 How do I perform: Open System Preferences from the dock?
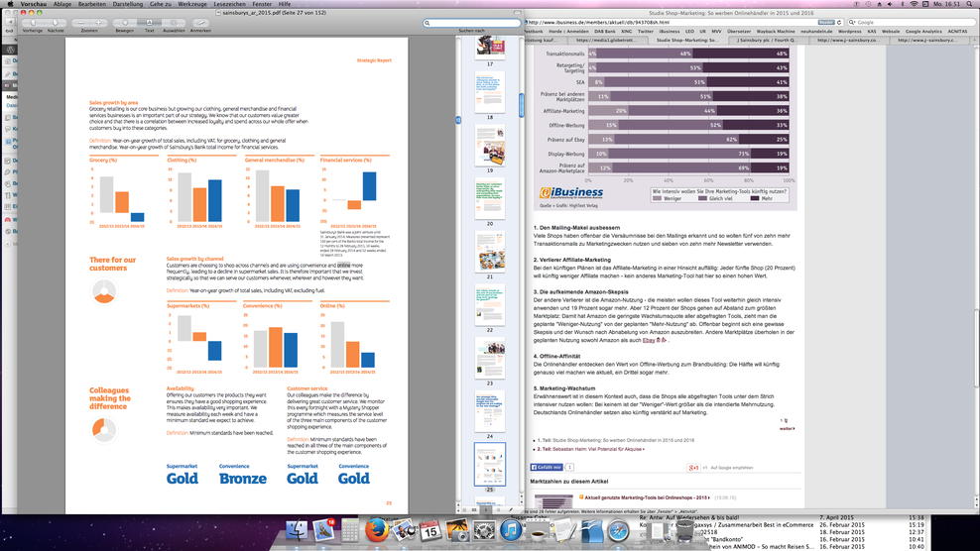click(484, 530)
